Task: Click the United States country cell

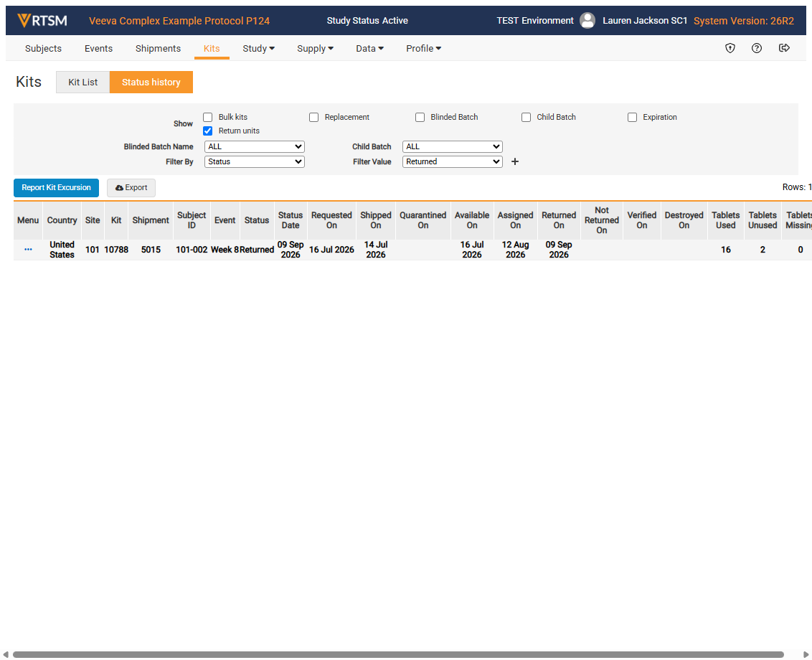Action: pyautogui.click(x=62, y=250)
